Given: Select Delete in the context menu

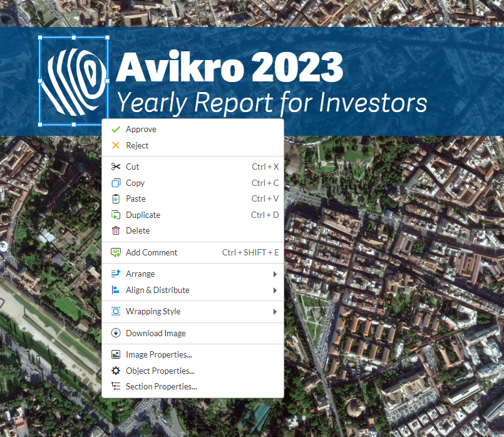Looking at the screenshot, I should 193,231.
